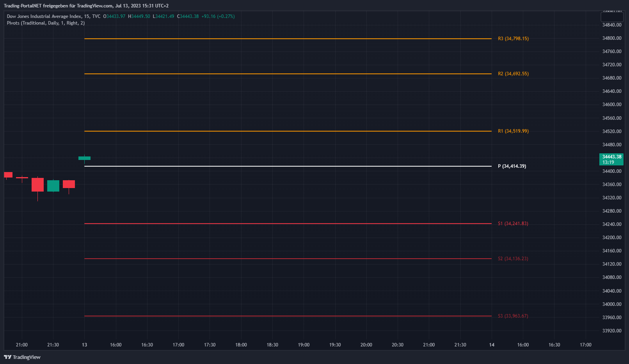Click the TradingView logo icon
The width and height of the screenshot is (629, 364).
7,357
